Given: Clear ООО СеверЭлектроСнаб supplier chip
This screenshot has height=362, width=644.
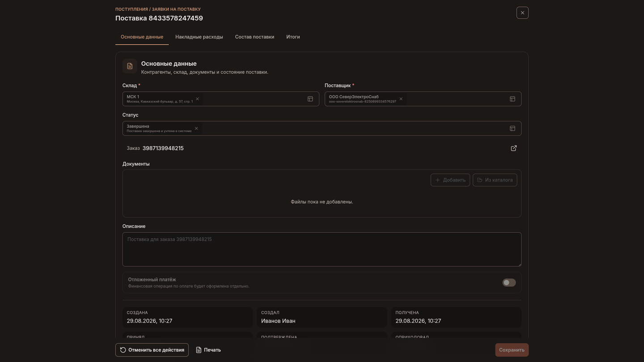Looking at the screenshot, I should (x=401, y=99).
